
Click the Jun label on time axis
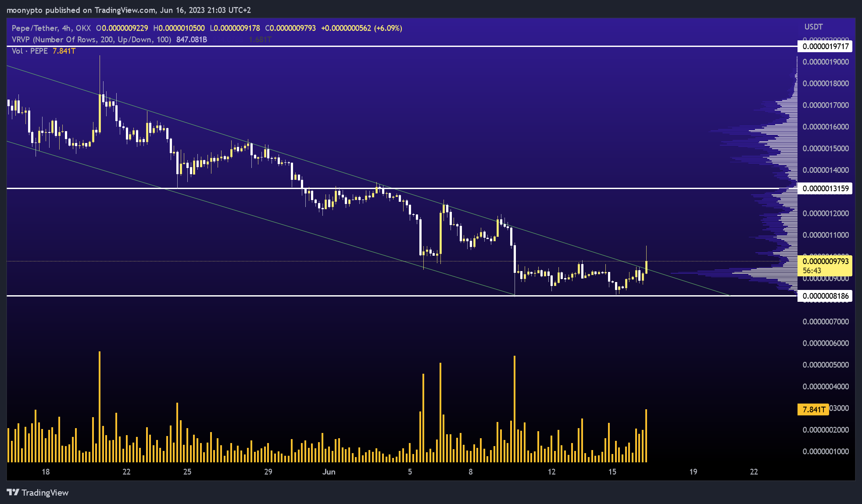(329, 472)
